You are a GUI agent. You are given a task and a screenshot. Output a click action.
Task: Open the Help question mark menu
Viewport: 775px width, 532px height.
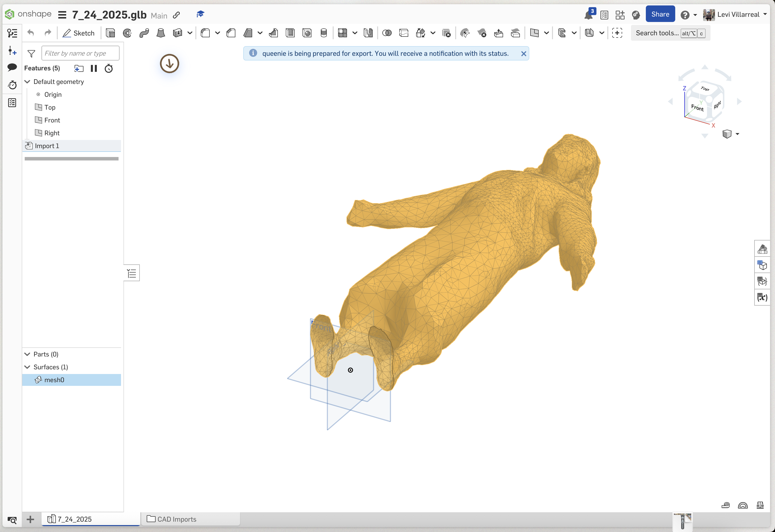(688, 15)
